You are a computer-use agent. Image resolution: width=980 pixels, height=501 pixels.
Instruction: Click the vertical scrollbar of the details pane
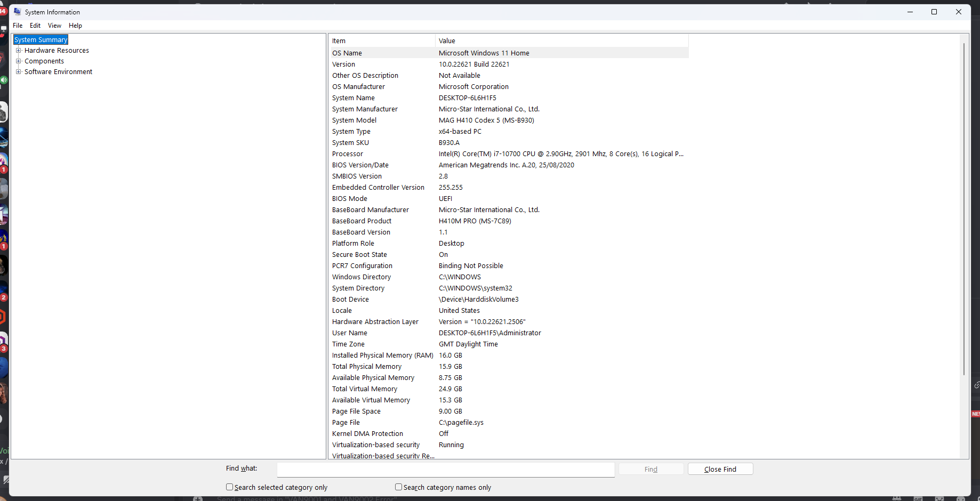(x=964, y=209)
